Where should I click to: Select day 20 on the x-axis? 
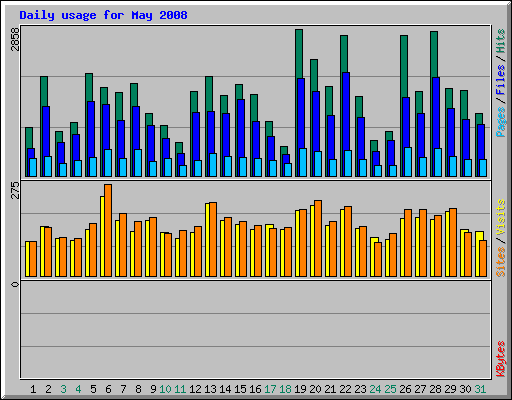(x=315, y=389)
